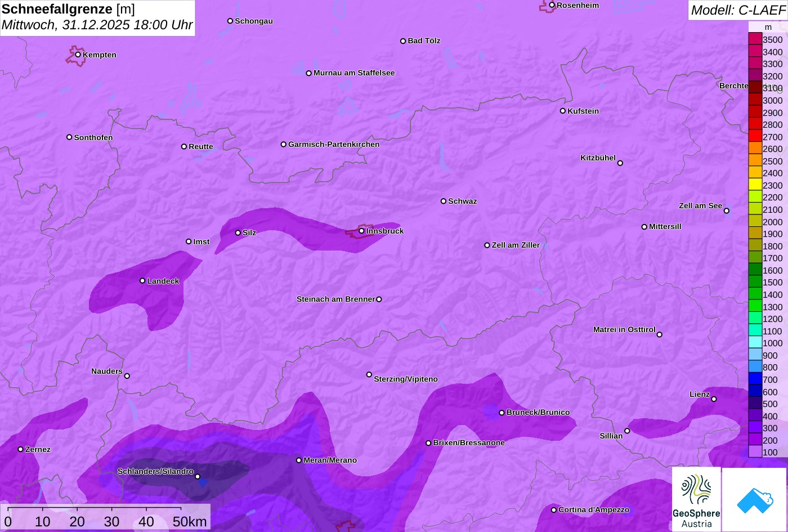Click the Bruneck/Brunico marker dot
Viewport: 788px width, 532px height.
pyautogui.click(x=502, y=413)
